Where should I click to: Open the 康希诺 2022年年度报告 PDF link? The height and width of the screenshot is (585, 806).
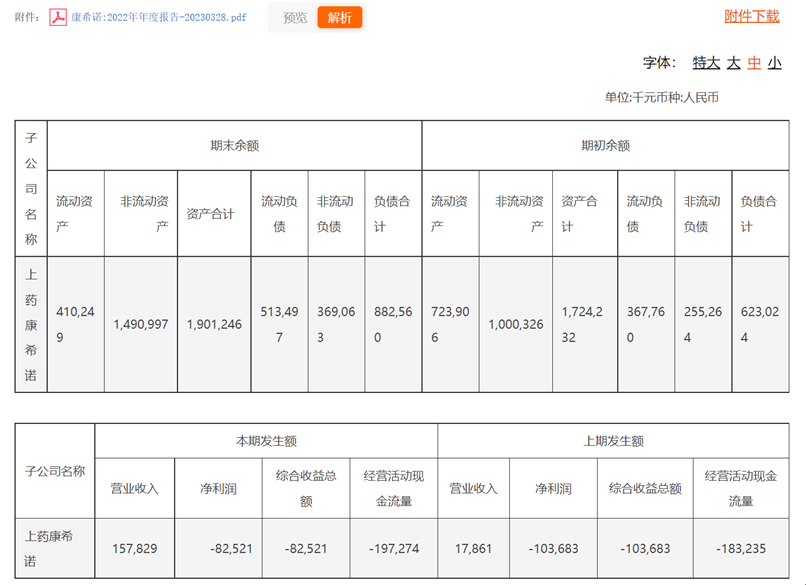point(158,18)
